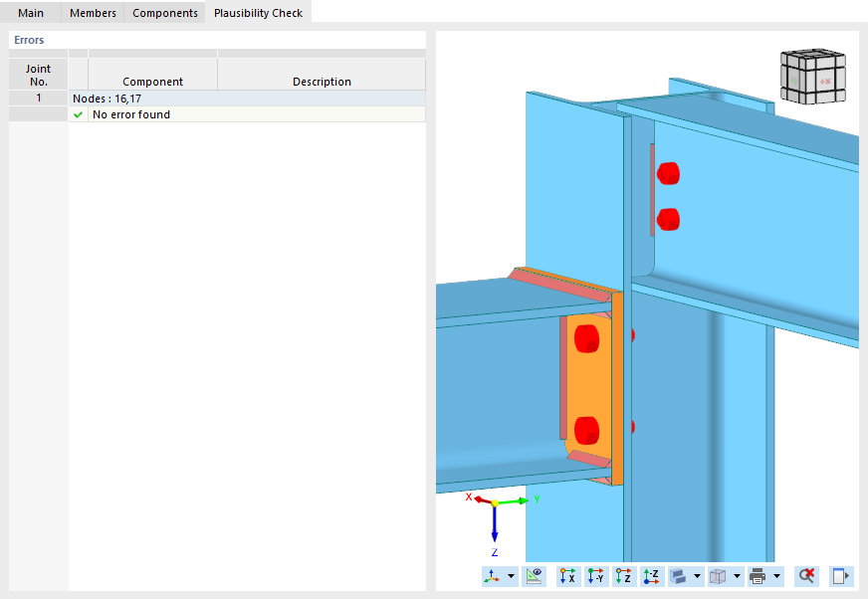This screenshot has width=868, height=599.
Task: Toggle the side panel icon at toolbar end
Action: [x=839, y=576]
